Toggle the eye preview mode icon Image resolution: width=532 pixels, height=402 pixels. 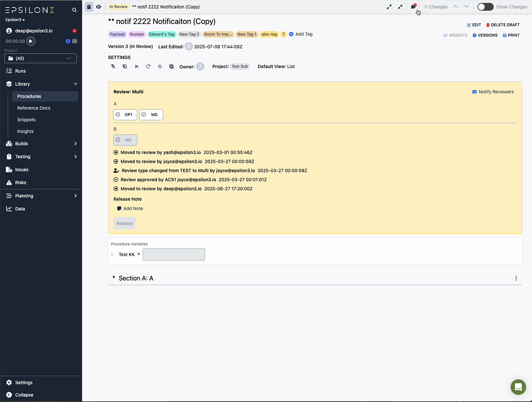click(x=98, y=7)
